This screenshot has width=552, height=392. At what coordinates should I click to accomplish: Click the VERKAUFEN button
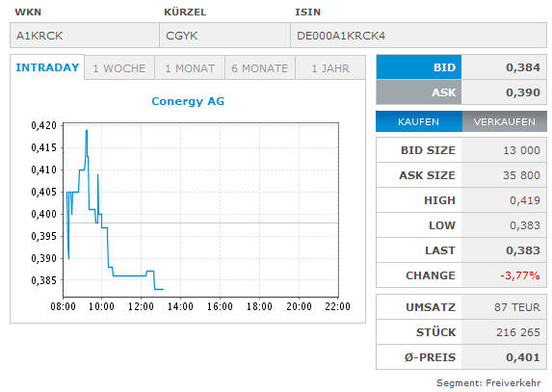pos(504,121)
